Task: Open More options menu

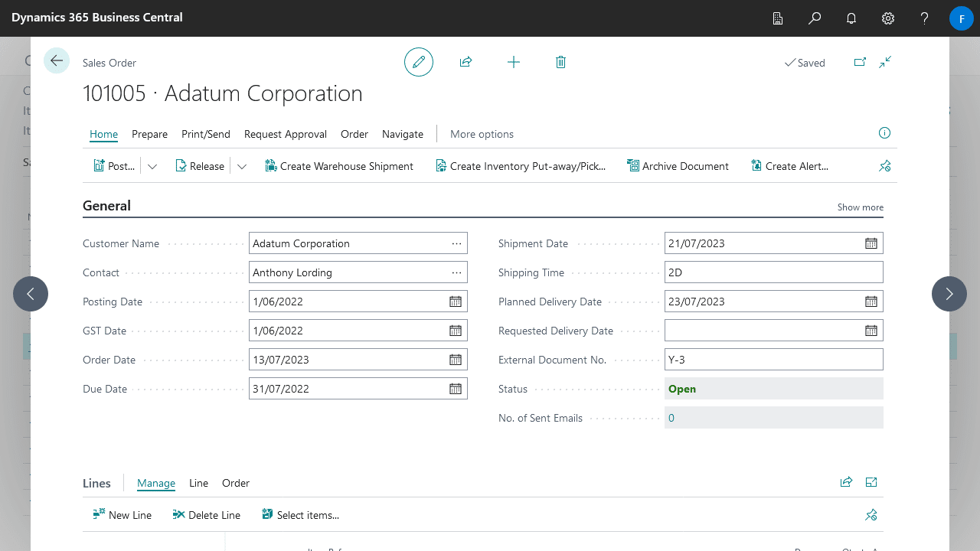Action: click(482, 134)
